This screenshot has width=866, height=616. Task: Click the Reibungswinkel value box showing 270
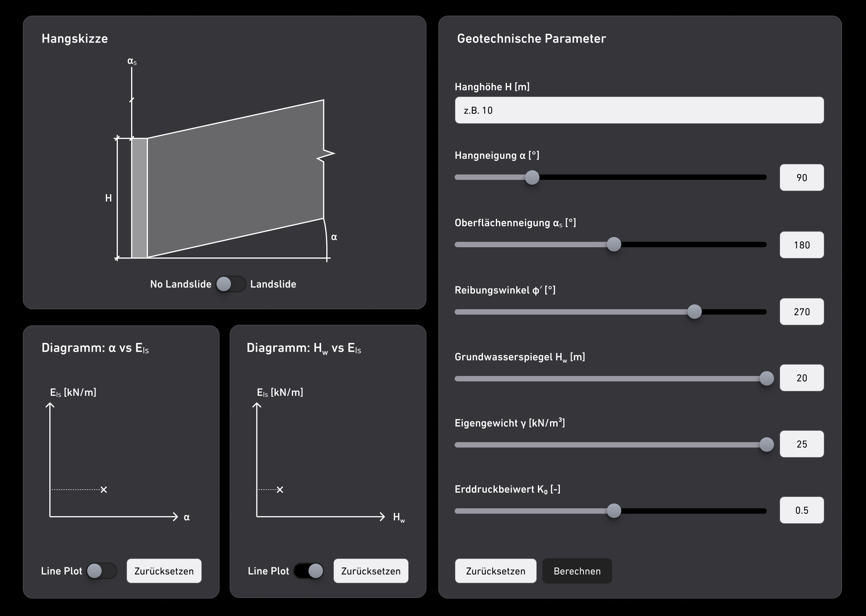pyautogui.click(x=802, y=312)
